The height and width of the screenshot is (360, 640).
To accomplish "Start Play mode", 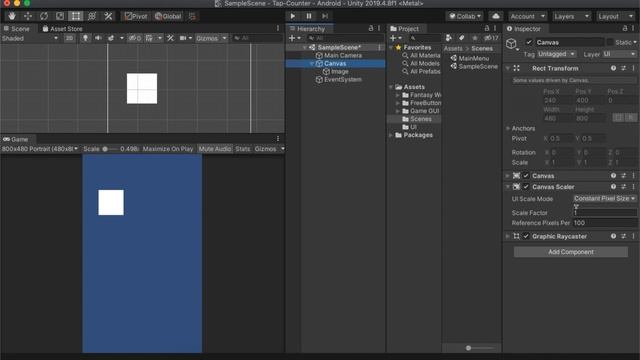I will [293, 16].
